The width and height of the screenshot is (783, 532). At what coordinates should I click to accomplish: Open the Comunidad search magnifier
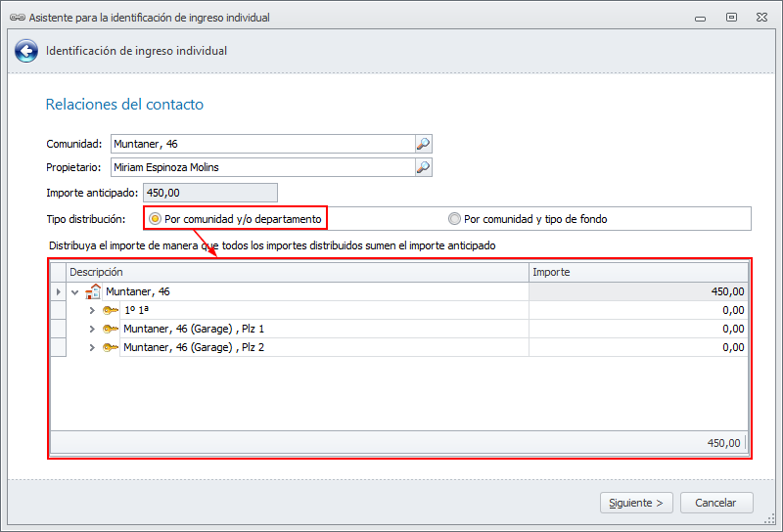click(423, 144)
